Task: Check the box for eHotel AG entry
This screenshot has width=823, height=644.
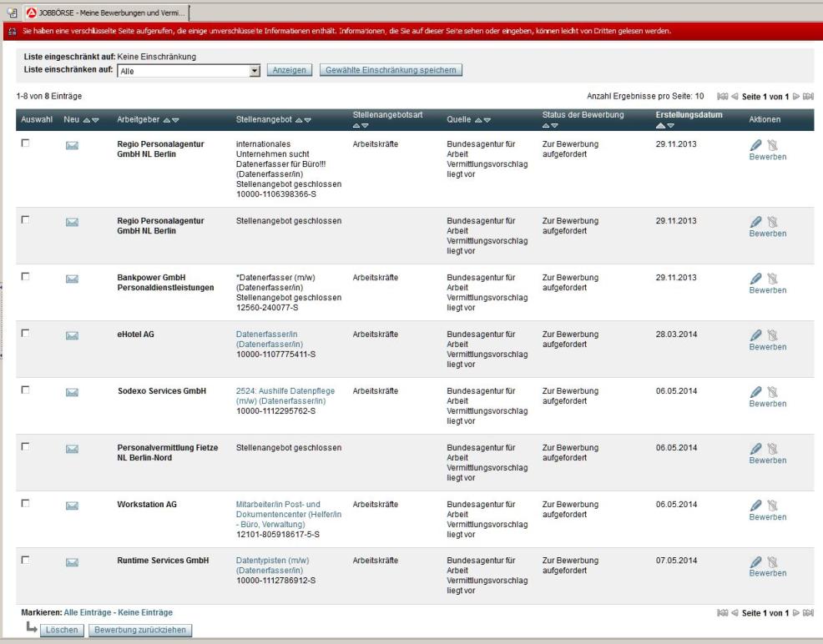Action: click(x=25, y=334)
